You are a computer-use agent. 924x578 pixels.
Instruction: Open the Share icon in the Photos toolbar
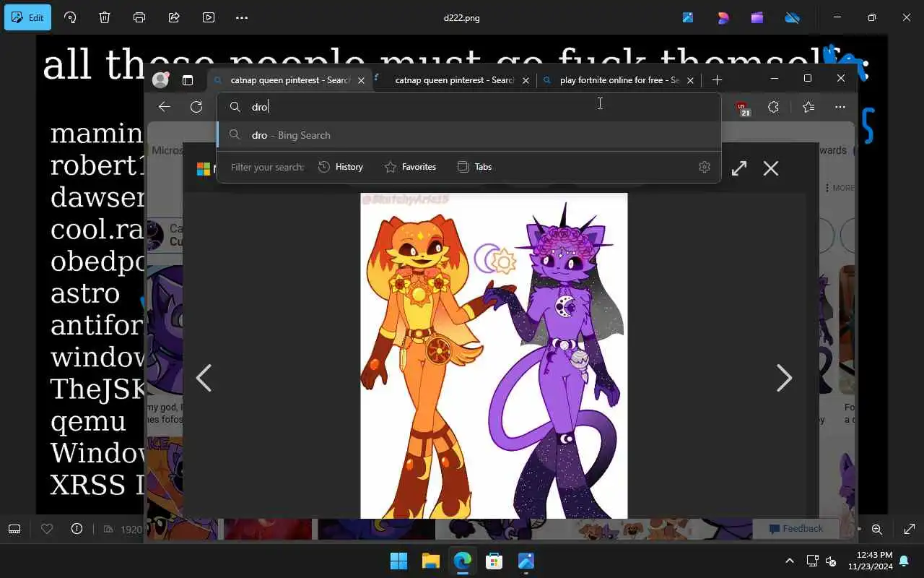(x=174, y=17)
